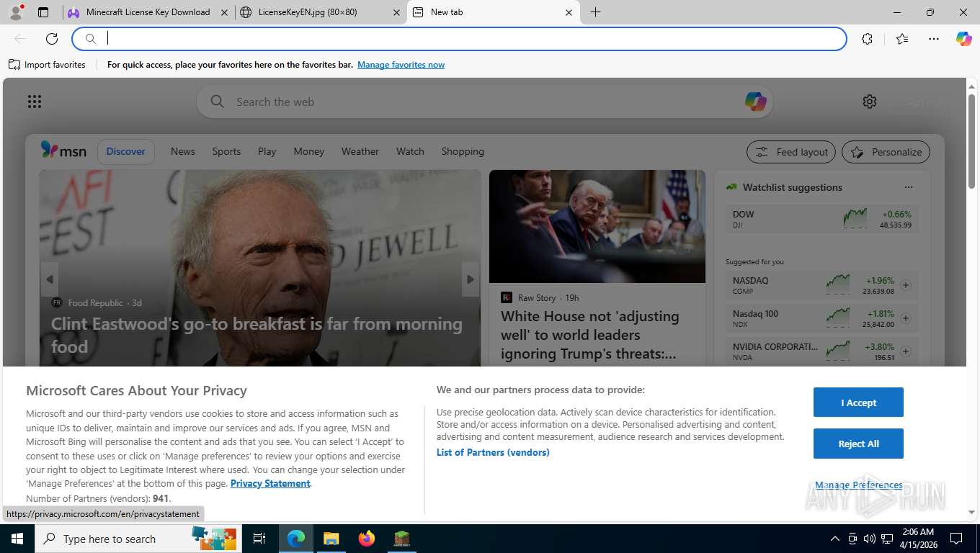This screenshot has height=553, width=980.
Task: Click the msn logo
Action: (63, 150)
